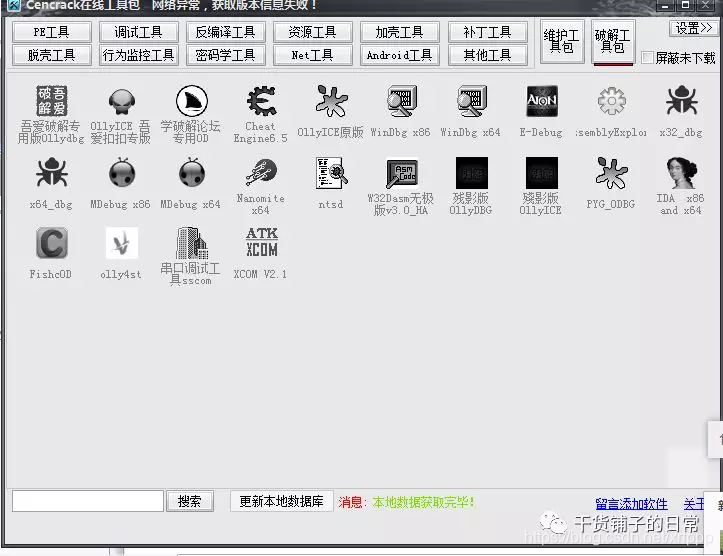The height and width of the screenshot is (556, 723).
Task: Launch WinDbg x64 icon
Action: point(472,101)
